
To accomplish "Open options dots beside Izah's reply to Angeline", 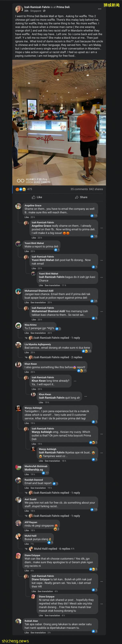I will click(102, 228).
